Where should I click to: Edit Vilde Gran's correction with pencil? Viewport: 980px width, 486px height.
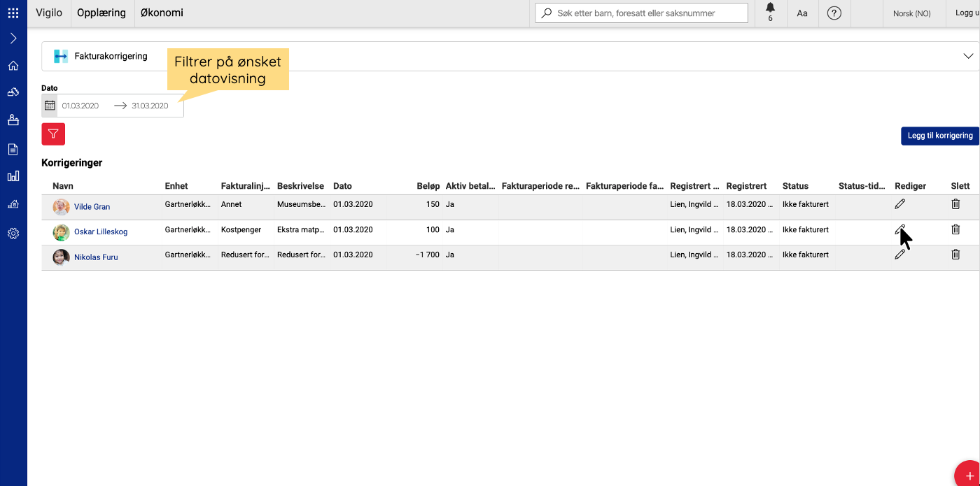(899, 204)
